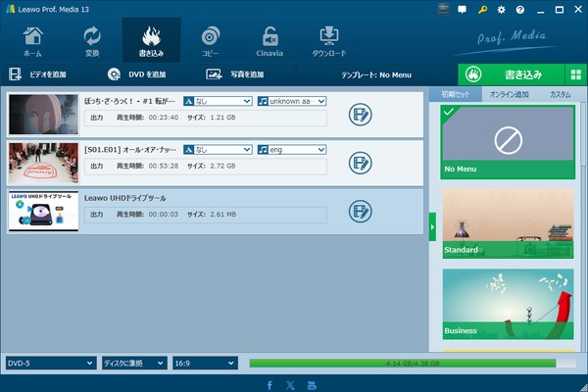The height and width of the screenshot is (392, 588).
Task: Open the Home (ホーム) module
Action: tap(32, 41)
